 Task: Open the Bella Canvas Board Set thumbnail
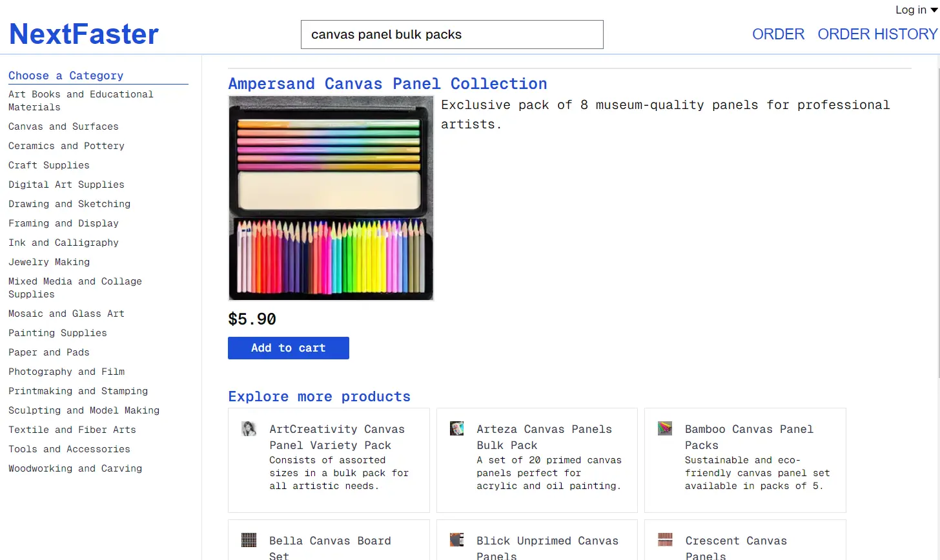pos(249,539)
